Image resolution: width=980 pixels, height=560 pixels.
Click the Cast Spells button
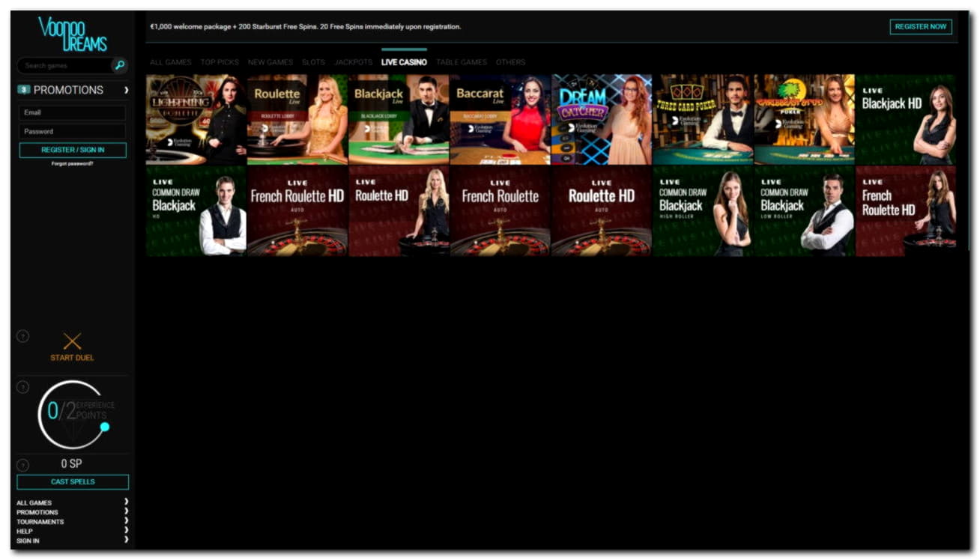click(73, 482)
